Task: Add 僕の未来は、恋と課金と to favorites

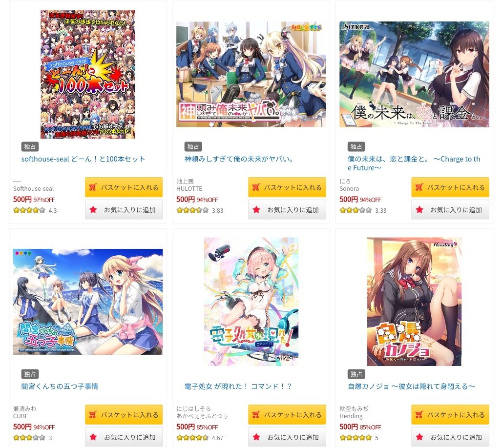Action: [450, 210]
